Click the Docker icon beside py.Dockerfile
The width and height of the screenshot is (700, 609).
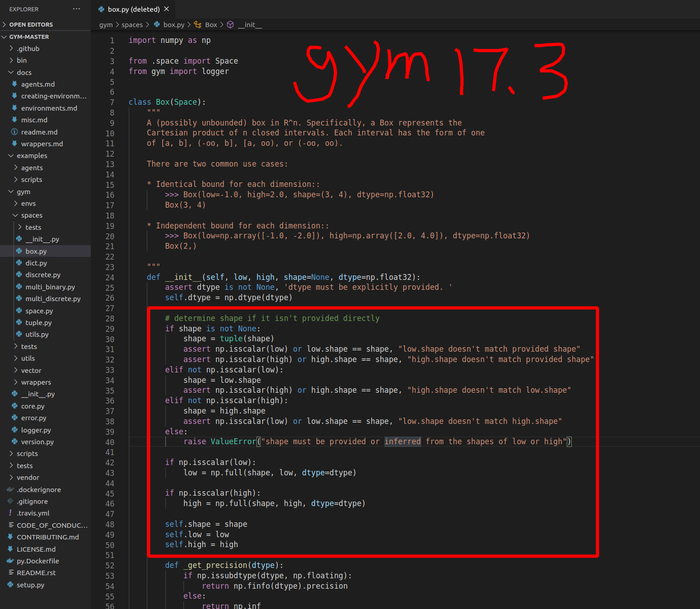[10, 561]
